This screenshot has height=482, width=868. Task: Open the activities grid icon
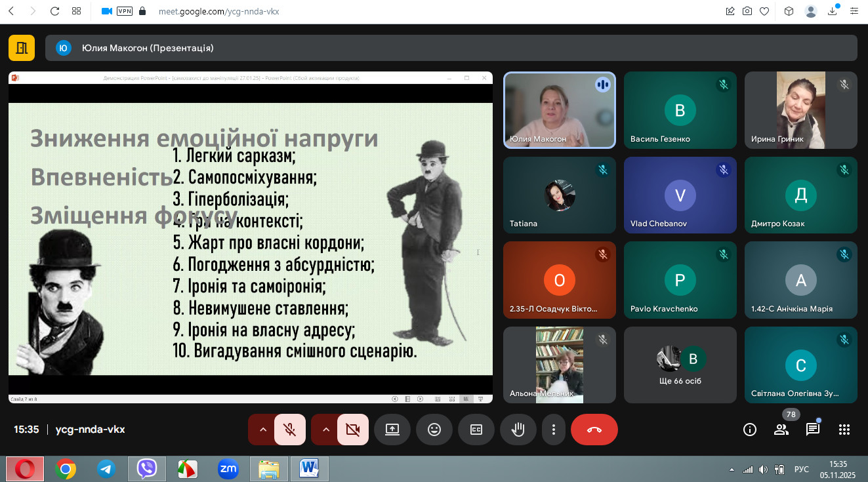tap(844, 430)
